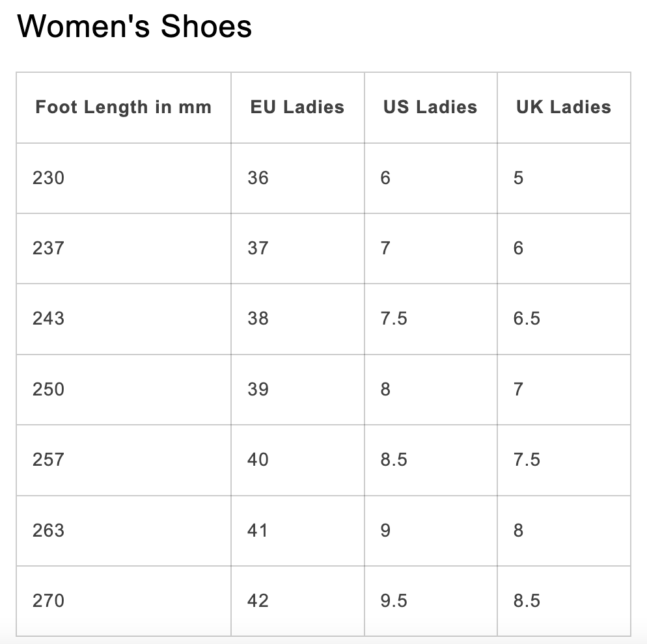Screen dimensions: 647x644
Task: Select the Foot Length in mm header
Action: [x=124, y=107]
